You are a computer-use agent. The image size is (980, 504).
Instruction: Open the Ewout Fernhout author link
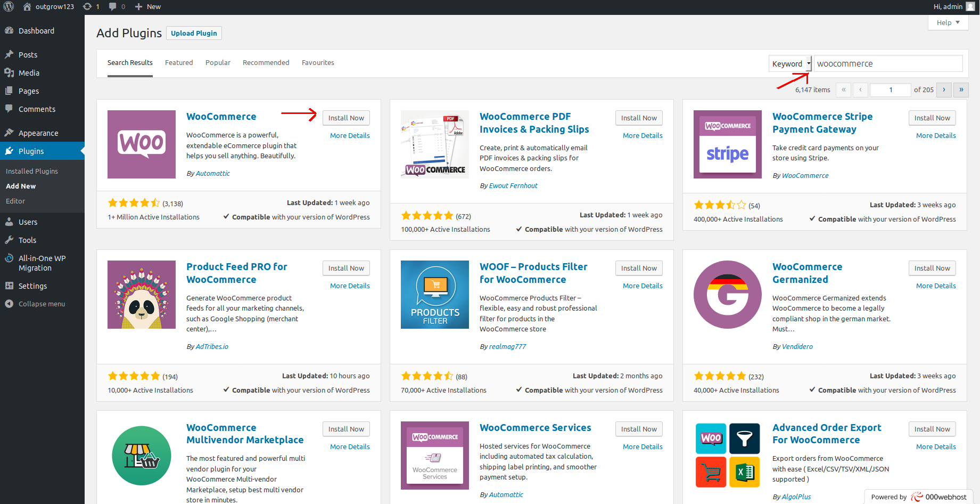coord(513,185)
